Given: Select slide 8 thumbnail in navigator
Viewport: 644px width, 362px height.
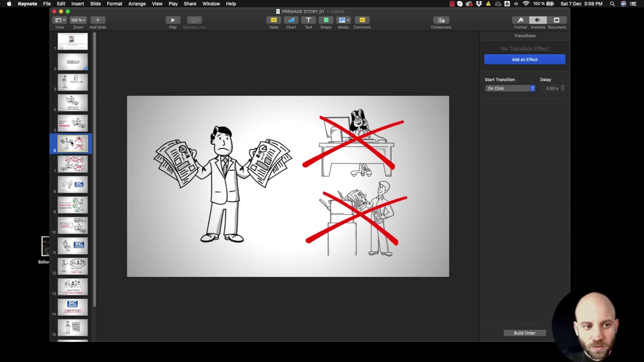Looking at the screenshot, I should 72,185.
